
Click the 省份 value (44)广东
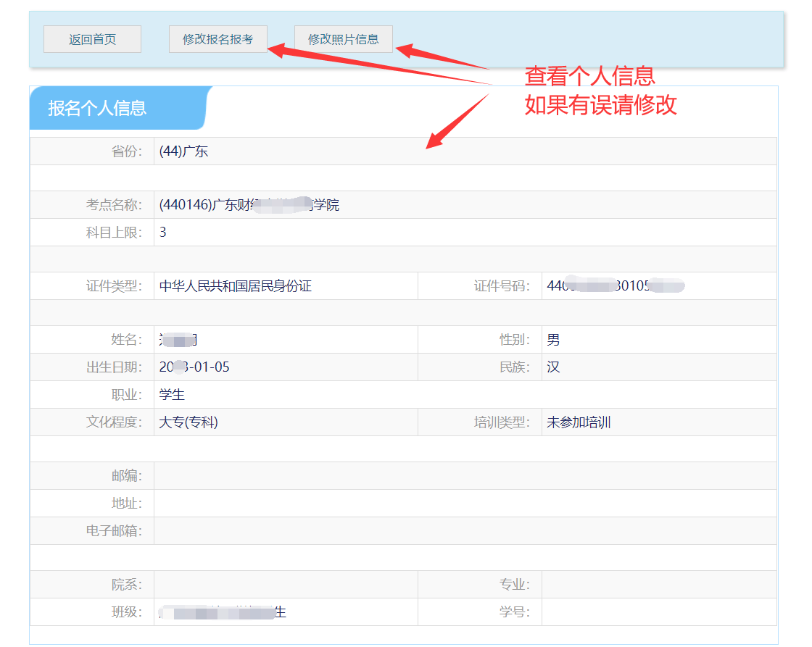(184, 151)
